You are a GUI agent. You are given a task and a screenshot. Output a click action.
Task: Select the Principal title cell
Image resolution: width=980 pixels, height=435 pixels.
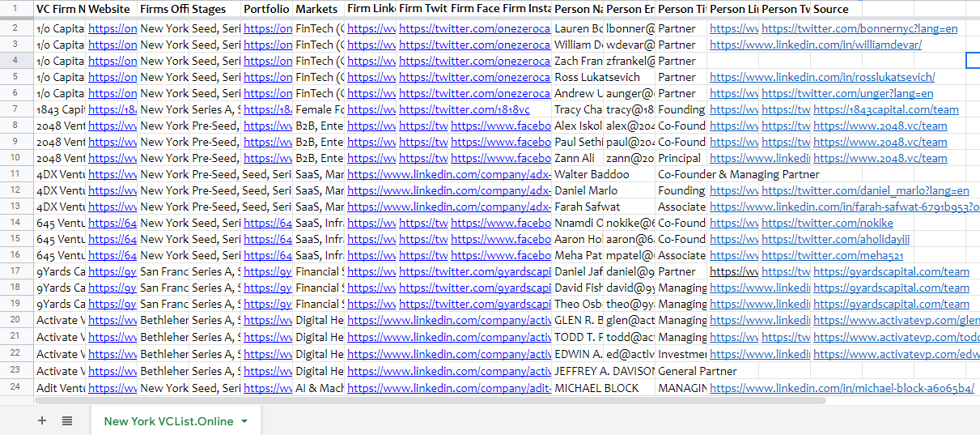(x=681, y=158)
